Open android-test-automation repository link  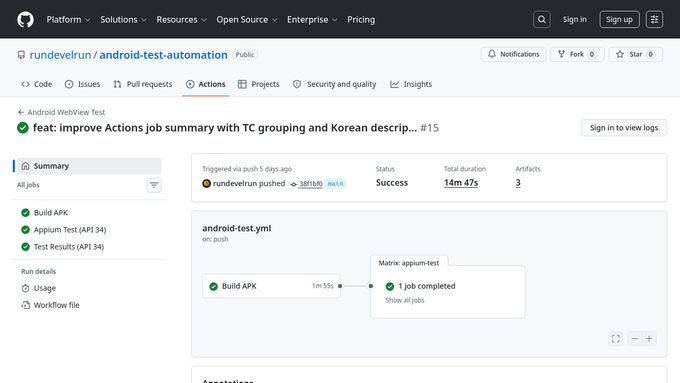163,55
